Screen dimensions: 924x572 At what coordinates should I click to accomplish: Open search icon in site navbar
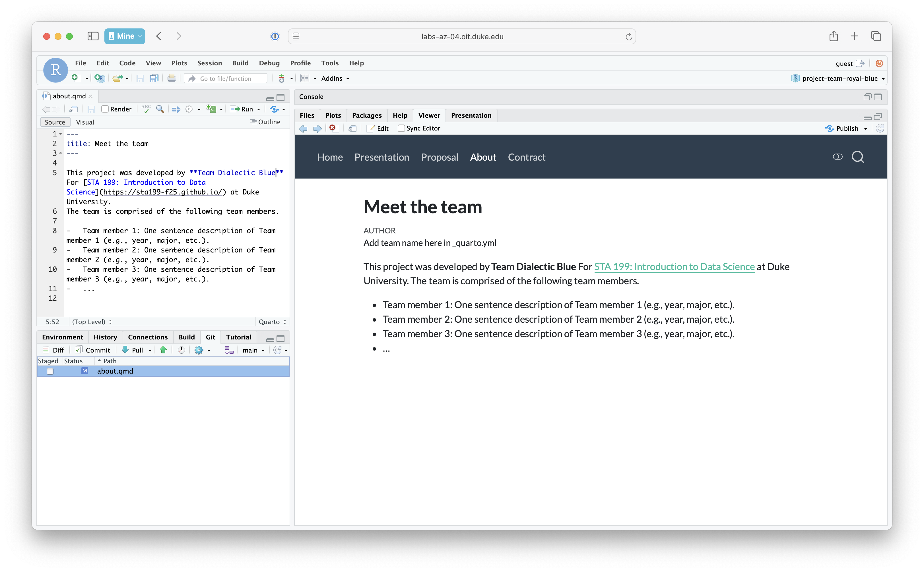click(x=857, y=157)
